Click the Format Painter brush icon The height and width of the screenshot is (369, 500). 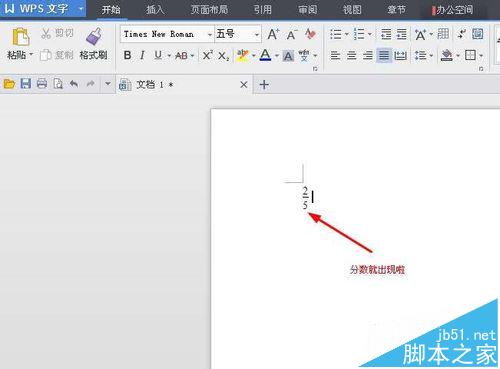click(x=94, y=36)
